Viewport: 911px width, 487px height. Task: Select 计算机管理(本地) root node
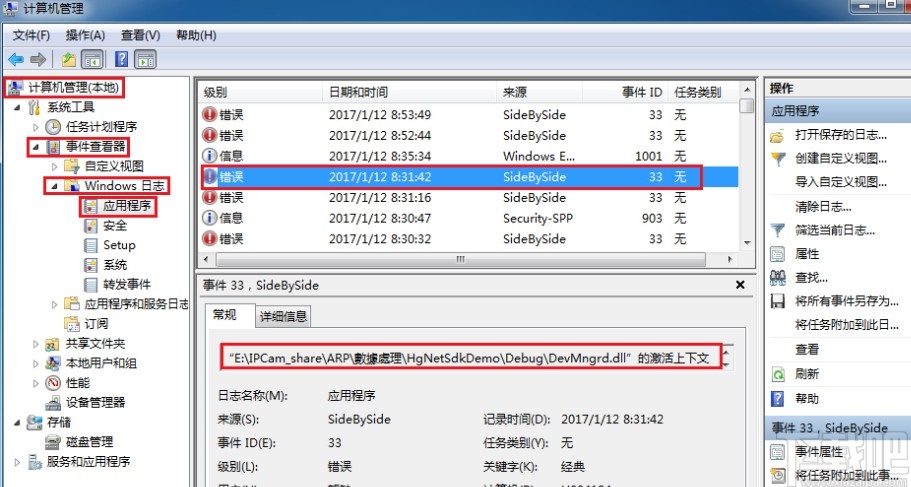73,88
